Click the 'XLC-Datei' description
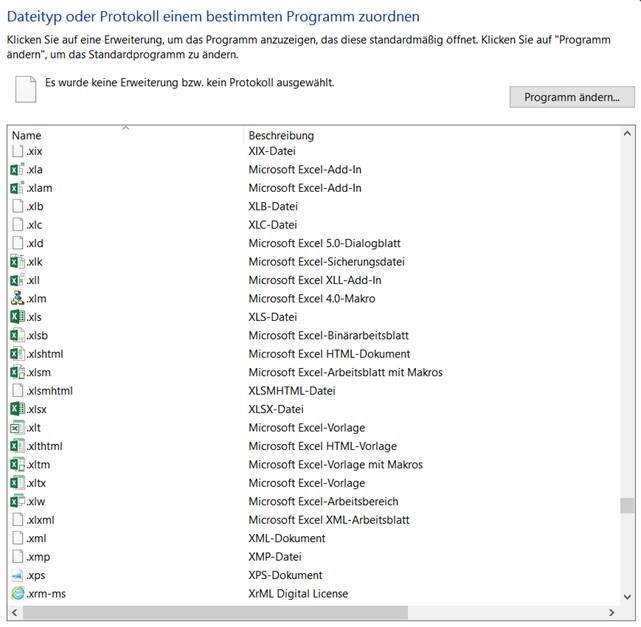Image resolution: width=641 pixels, height=627 pixels. 273,225
